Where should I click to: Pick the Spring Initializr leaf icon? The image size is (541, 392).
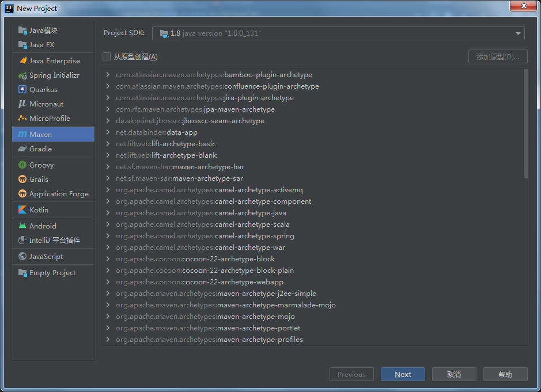tap(22, 75)
